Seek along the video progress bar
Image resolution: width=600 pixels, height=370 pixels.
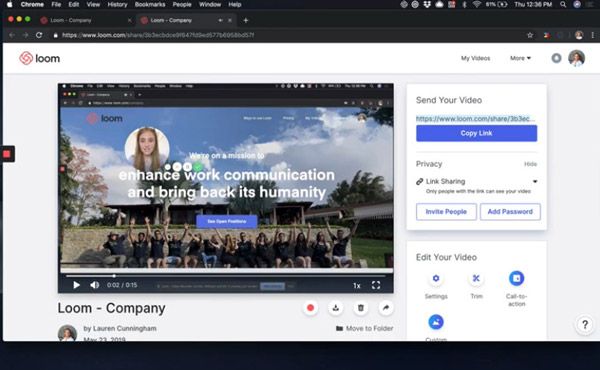tap(226, 275)
